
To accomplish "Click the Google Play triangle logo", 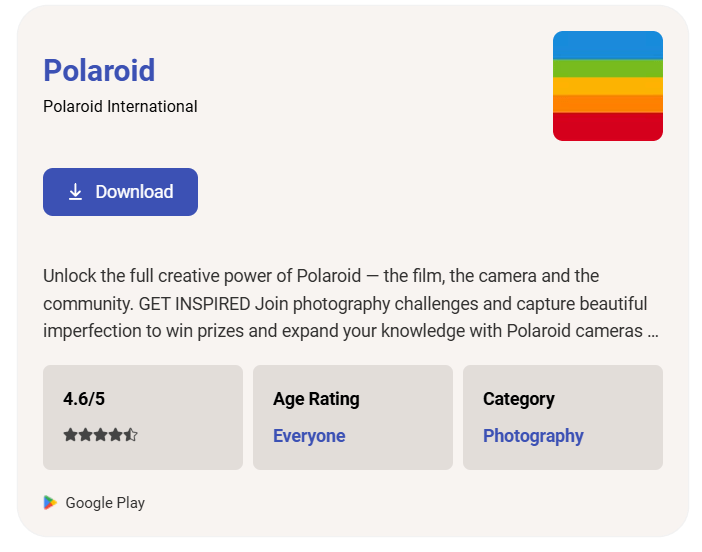I will click(50, 503).
